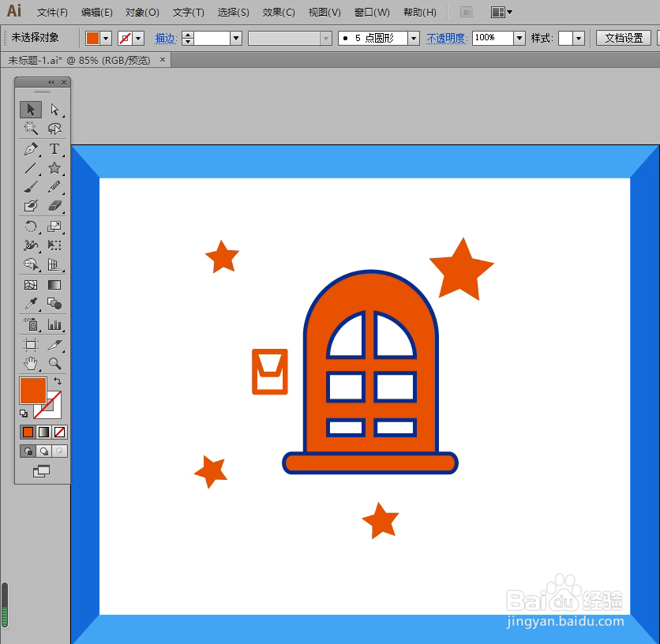The height and width of the screenshot is (644, 660).
Task: Open the 描边 stroke panel link
Action: click(x=166, y=39)
